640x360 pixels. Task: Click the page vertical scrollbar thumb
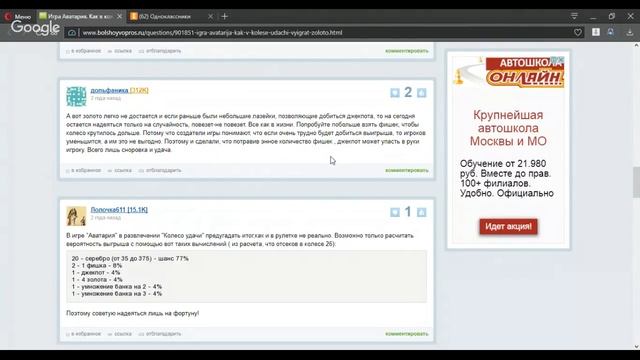tap(636, 182)
